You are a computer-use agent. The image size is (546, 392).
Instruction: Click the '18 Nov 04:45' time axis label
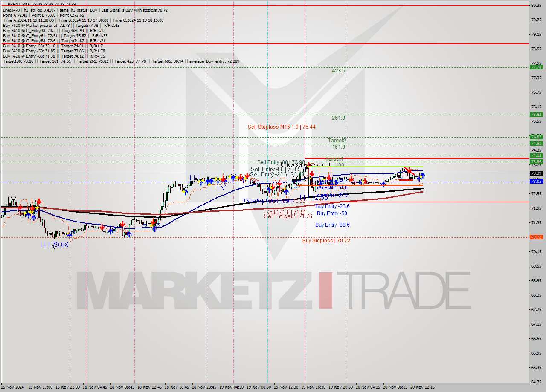96,387
